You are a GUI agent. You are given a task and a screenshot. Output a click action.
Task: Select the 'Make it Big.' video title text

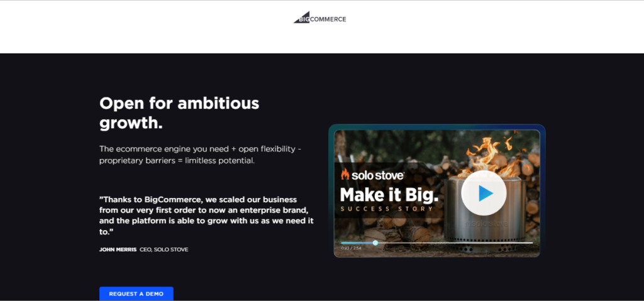click(389, 194)
